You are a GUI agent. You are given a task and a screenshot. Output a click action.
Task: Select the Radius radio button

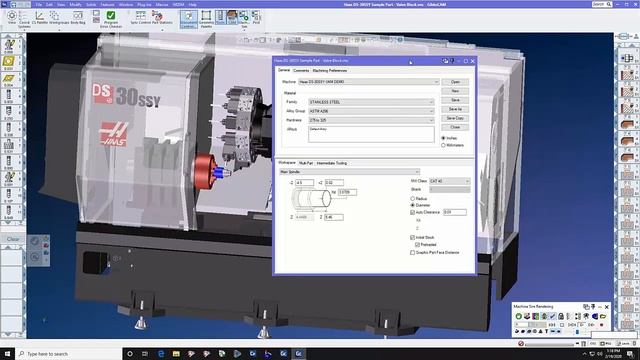413,199
